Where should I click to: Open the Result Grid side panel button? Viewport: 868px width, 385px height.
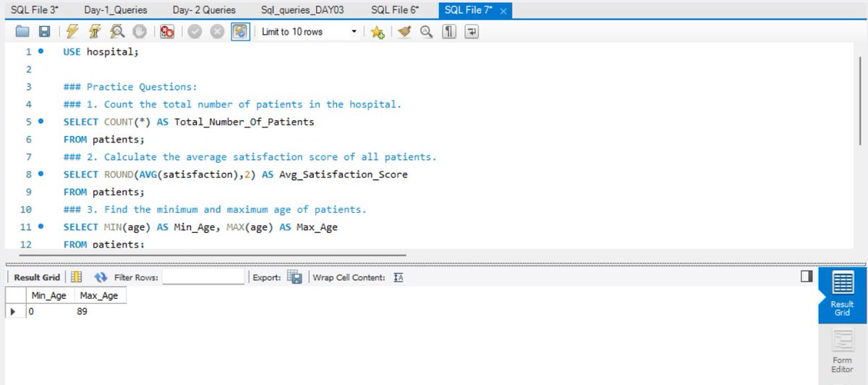pos(843,296)
